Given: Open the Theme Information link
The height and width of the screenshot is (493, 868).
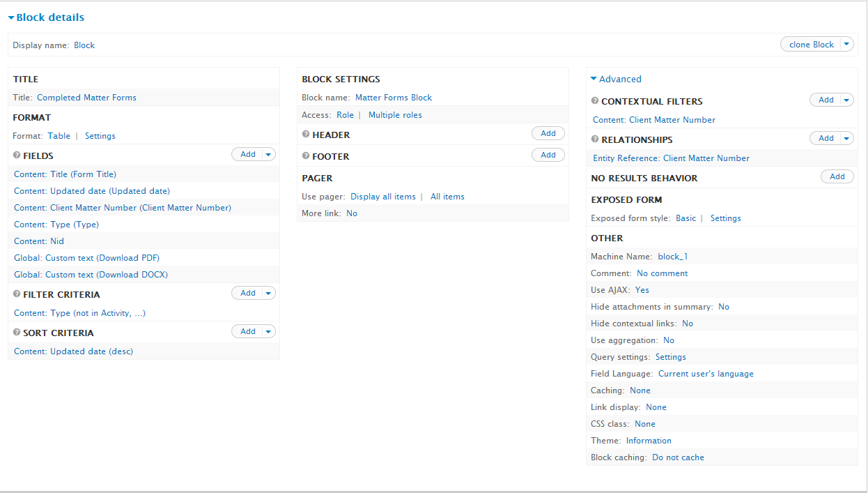Looking at the screenshot, I should pos(649,441).
